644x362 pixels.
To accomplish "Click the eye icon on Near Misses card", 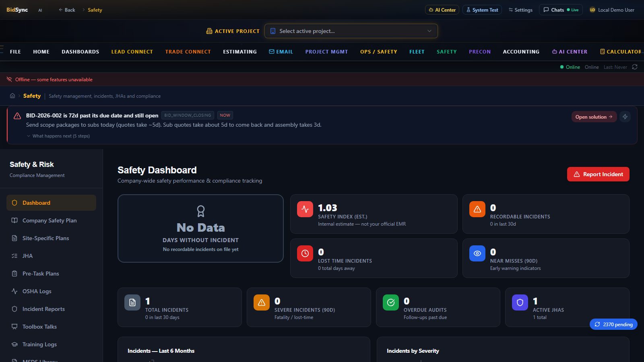I will click(x=477, y=253).
